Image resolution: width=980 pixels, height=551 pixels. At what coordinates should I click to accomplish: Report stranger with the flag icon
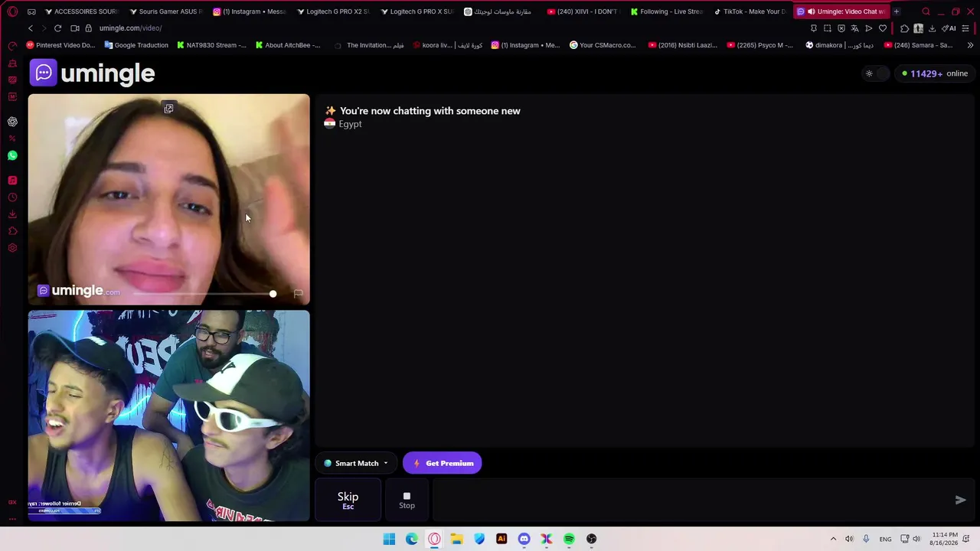click(298, 293)
